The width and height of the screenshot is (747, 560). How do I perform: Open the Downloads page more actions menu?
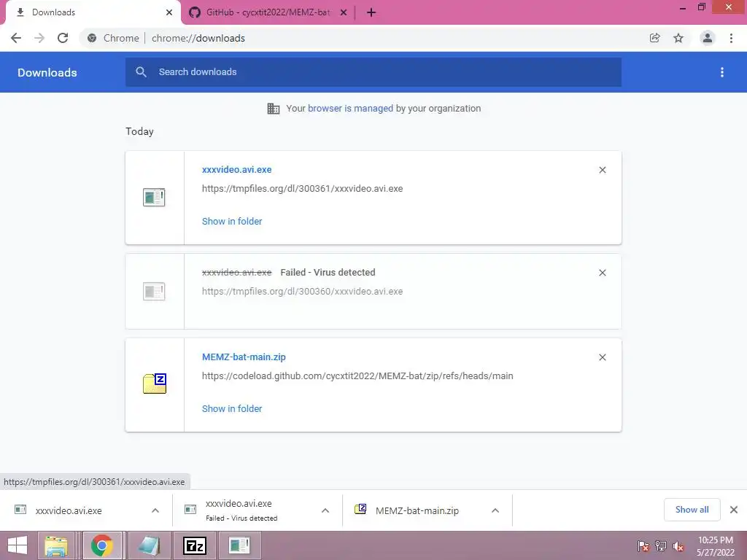pyautogui.click(x=722, y=72)
